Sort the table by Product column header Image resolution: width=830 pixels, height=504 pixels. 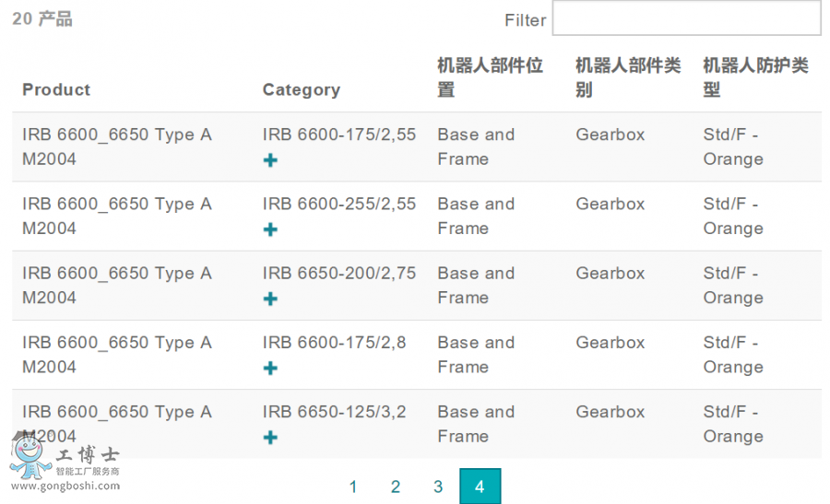(56, 89)
